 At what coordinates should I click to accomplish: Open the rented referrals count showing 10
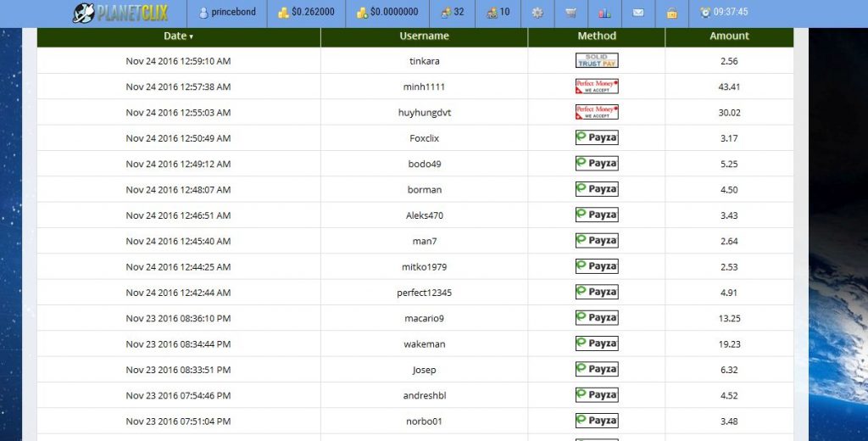point(498,13)
